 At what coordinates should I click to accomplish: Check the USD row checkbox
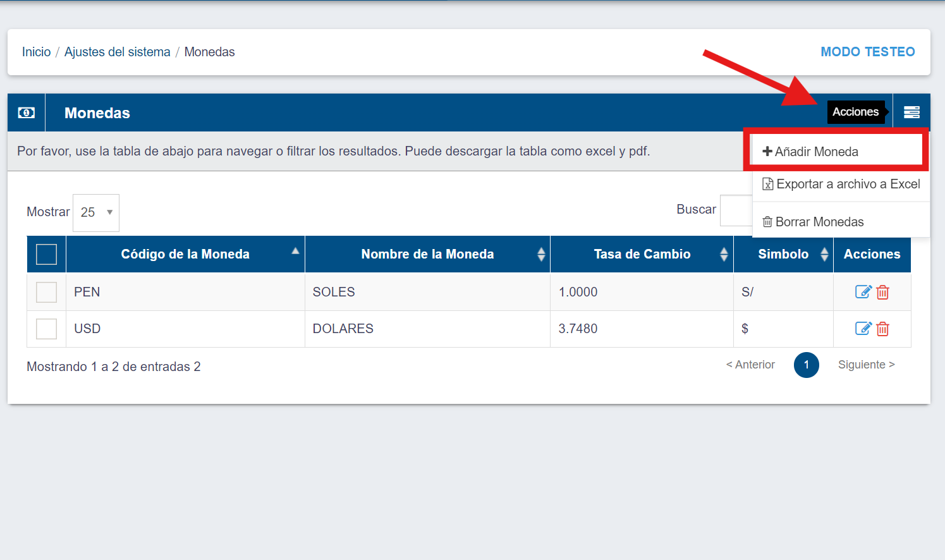pos(47,329)
